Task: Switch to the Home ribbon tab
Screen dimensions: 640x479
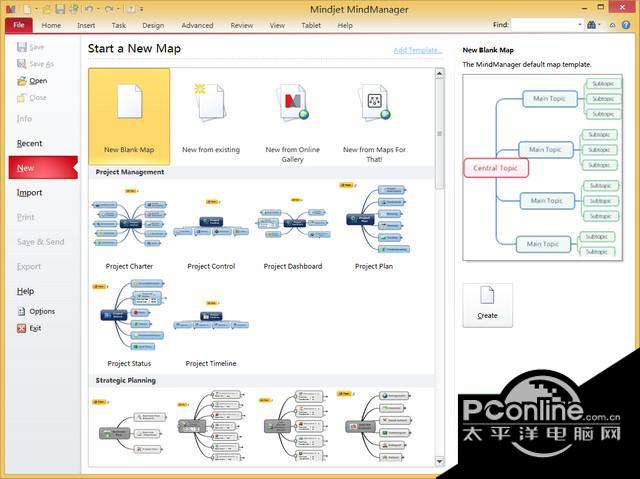Action: click(51, 25)
